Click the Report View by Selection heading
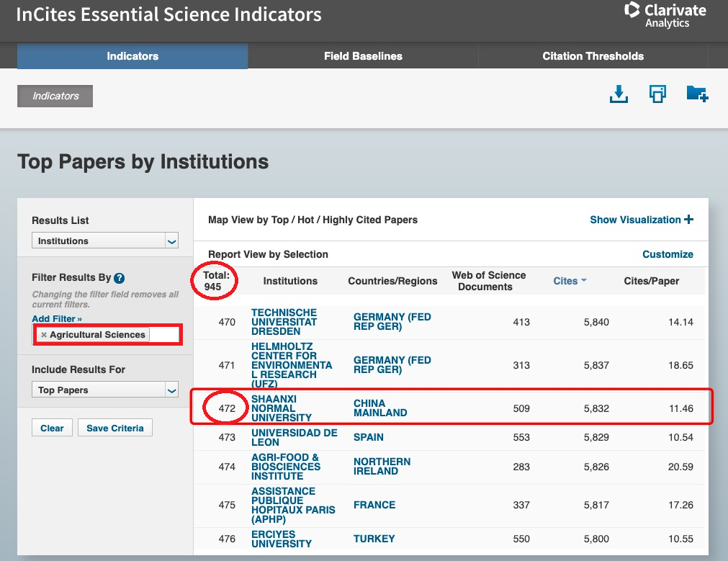728x561 pixels. pyautogui.click(x=268, y=254)
